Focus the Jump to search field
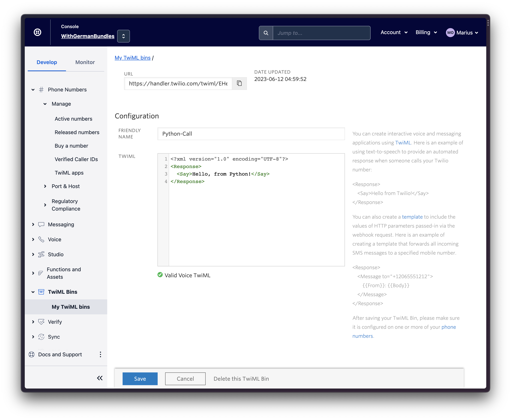511x420 pixels. pos(321,33)
